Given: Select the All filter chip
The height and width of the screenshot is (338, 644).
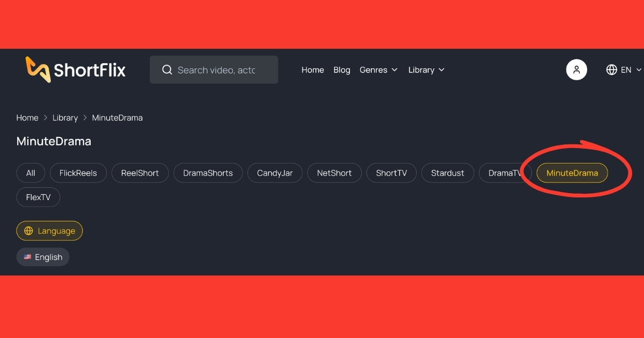Looking at the screenshot, I should [31, 173].
